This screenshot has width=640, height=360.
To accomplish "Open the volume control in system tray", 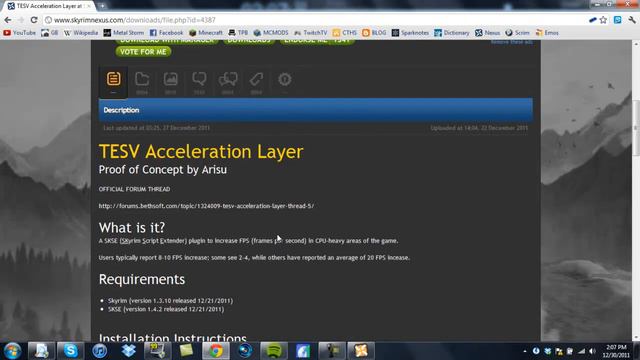I will tap(592, 351).
